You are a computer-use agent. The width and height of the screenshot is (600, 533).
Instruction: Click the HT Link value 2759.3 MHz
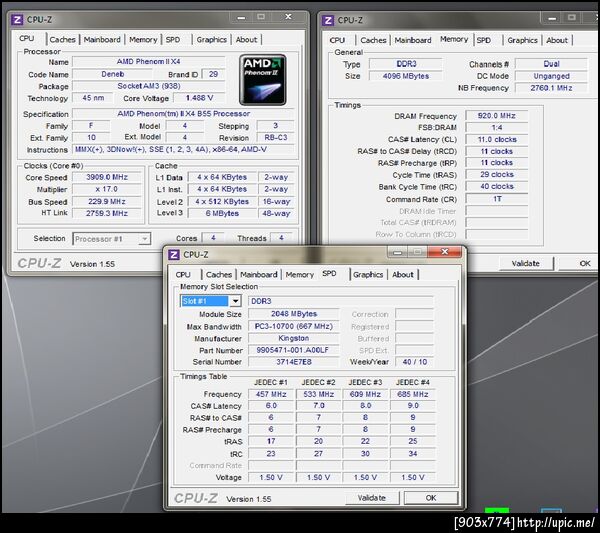(107, 213)
